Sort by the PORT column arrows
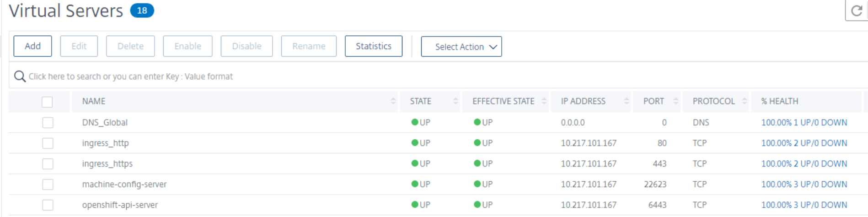 pyautogui.click(x=676, y=101)
